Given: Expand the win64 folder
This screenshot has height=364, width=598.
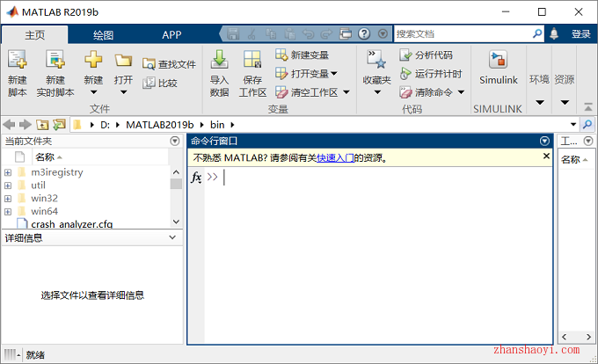Looking at the screenshot, I should tap(8, 211).
